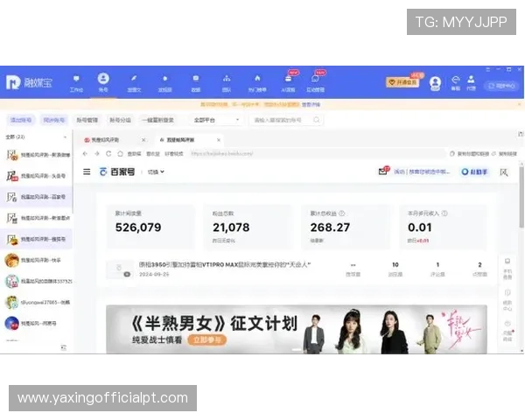The height and width of the screenshot is (420, 525).
Task: Click the 账号分组 button
Action: pyautogui.click(x=120, y=120)
